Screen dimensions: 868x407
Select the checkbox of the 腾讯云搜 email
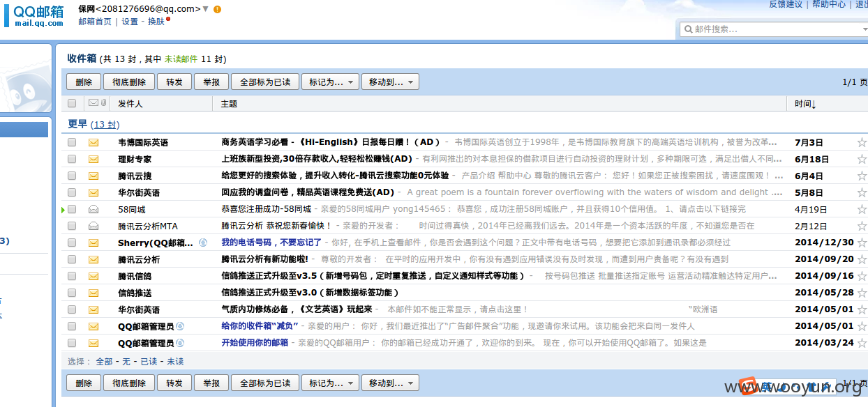coord(72,176)
